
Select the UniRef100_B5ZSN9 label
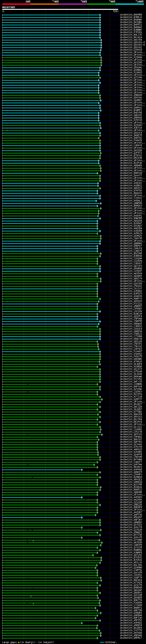click(x=131, y=254)
